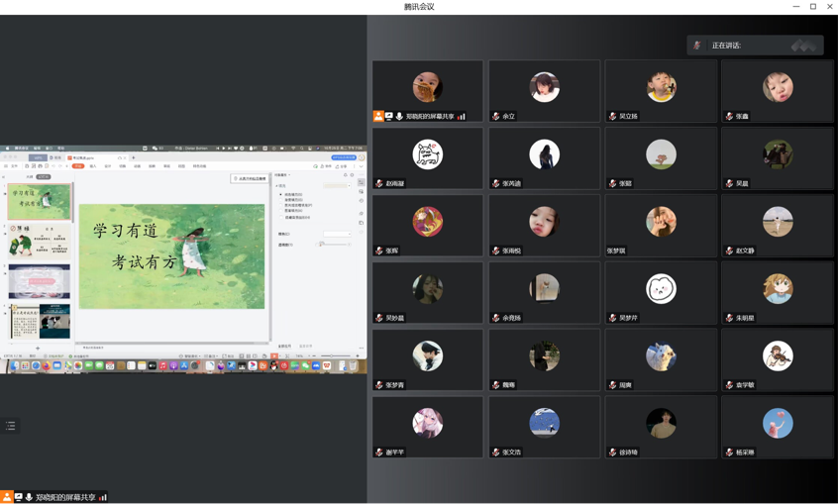
Task: Open the color dropdown in the properties panel
Action: (336, 234)
